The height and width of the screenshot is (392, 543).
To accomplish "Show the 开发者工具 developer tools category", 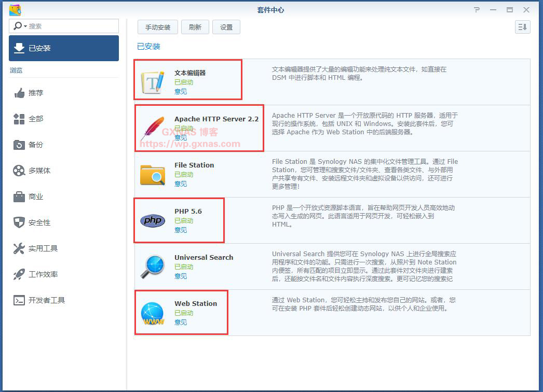I will [x=46, y=300].
